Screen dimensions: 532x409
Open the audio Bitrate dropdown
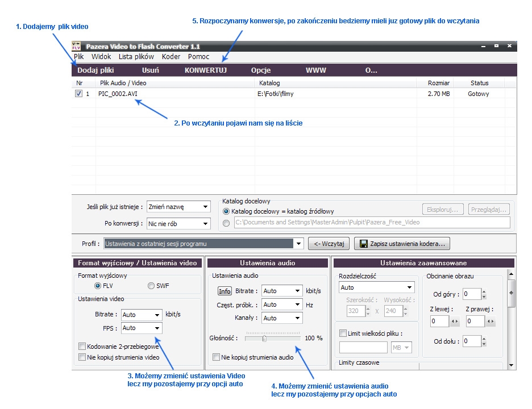point(282,291)
